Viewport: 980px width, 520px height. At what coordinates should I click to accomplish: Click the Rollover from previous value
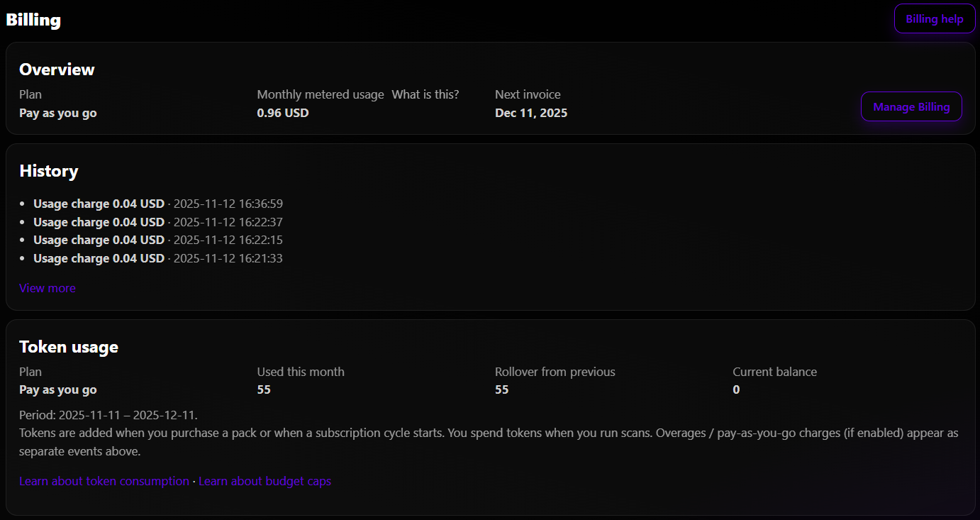501,389
